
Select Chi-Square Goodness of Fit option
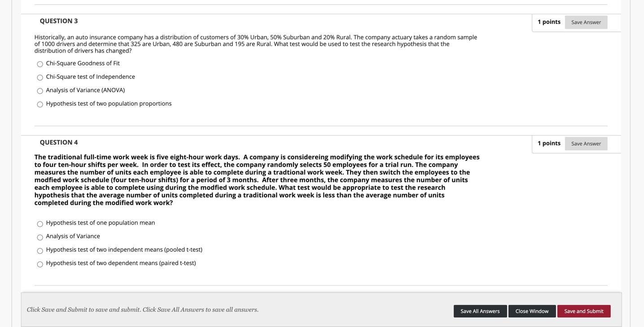(x=40, y=64)
